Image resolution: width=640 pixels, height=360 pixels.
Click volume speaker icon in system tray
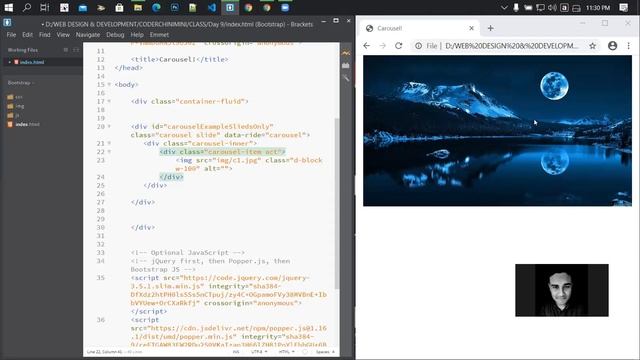[x=552, y=8]
